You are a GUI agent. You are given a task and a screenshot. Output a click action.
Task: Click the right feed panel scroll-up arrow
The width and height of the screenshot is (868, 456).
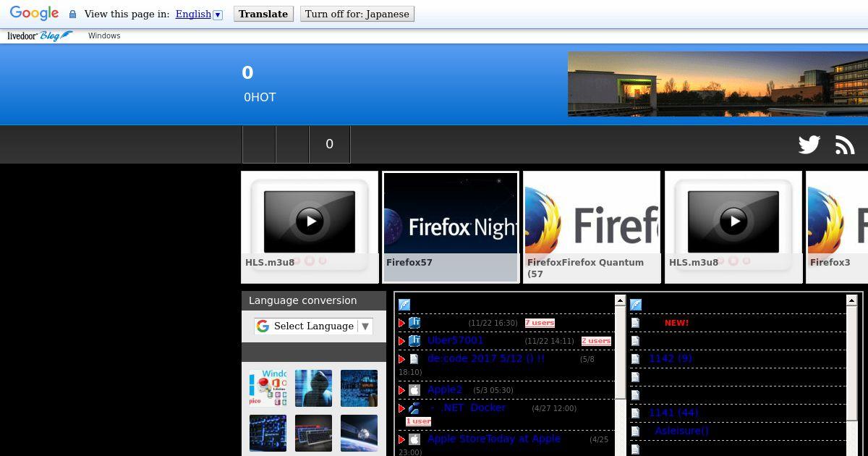point(851,300)
